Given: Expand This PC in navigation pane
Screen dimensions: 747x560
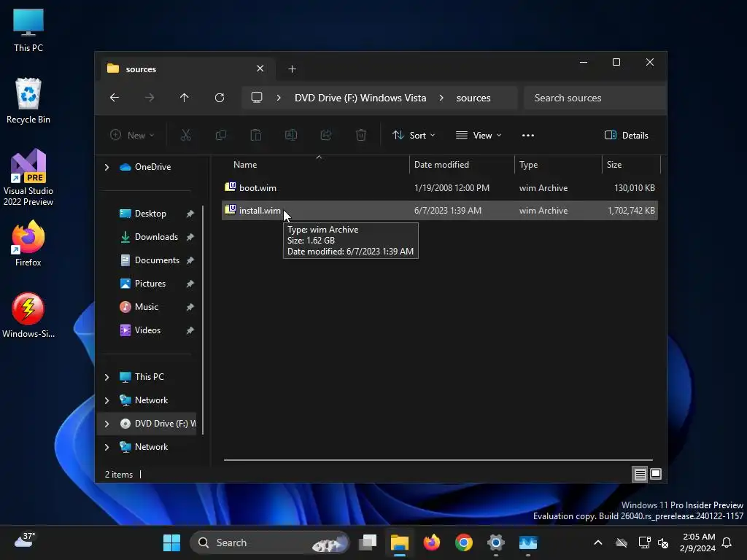Looking at the screenshot, I should [x=107, y=377].
